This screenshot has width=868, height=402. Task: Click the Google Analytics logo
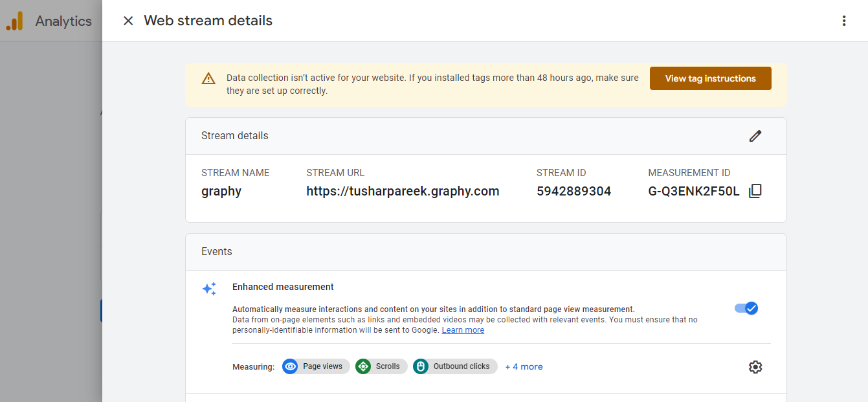(x=15, y=21)
